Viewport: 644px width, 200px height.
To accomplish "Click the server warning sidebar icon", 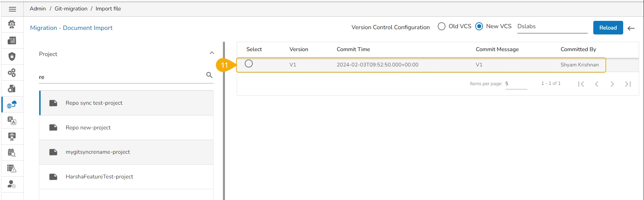I will [x=12, y=169].
